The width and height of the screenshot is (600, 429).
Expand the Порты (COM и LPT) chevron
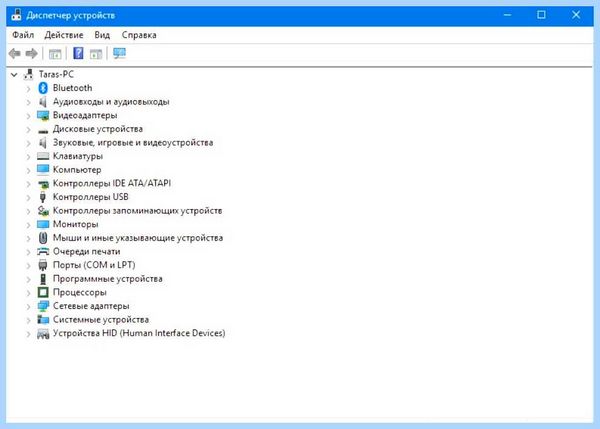click(x=29, y=266)
